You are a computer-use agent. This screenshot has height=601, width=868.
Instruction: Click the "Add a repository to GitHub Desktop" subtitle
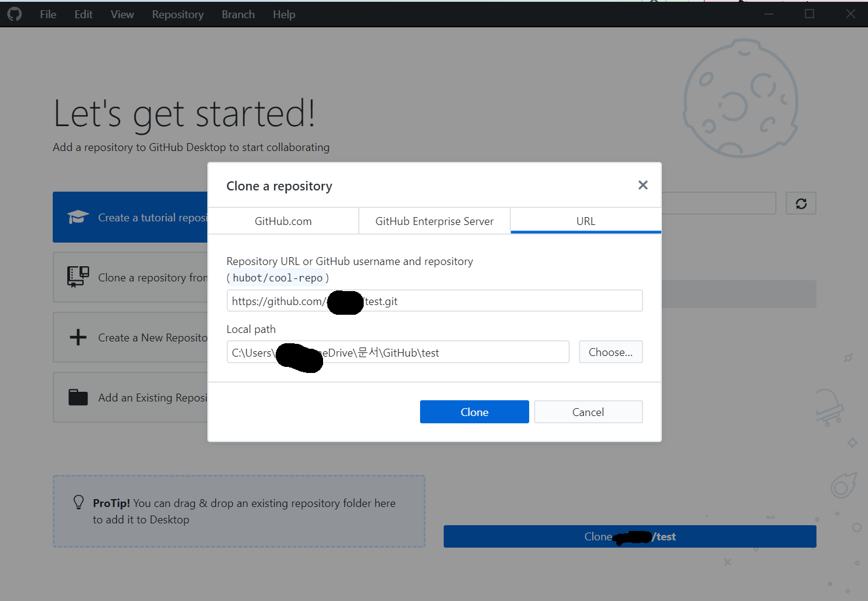(191, 147)
